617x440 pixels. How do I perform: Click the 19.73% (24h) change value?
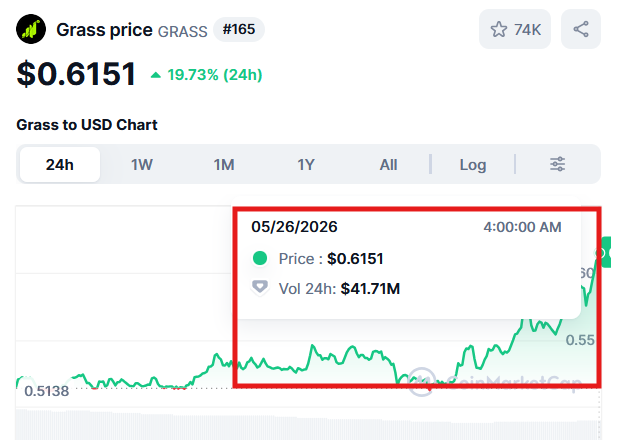click(x=215, y=75)
